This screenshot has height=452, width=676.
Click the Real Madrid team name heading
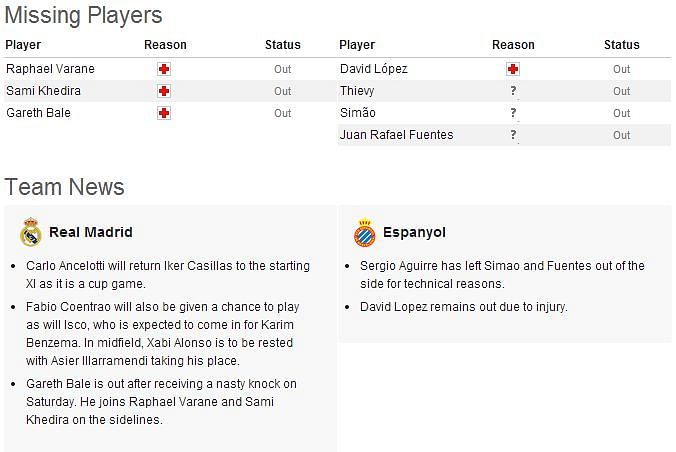[x=91, y=233]
